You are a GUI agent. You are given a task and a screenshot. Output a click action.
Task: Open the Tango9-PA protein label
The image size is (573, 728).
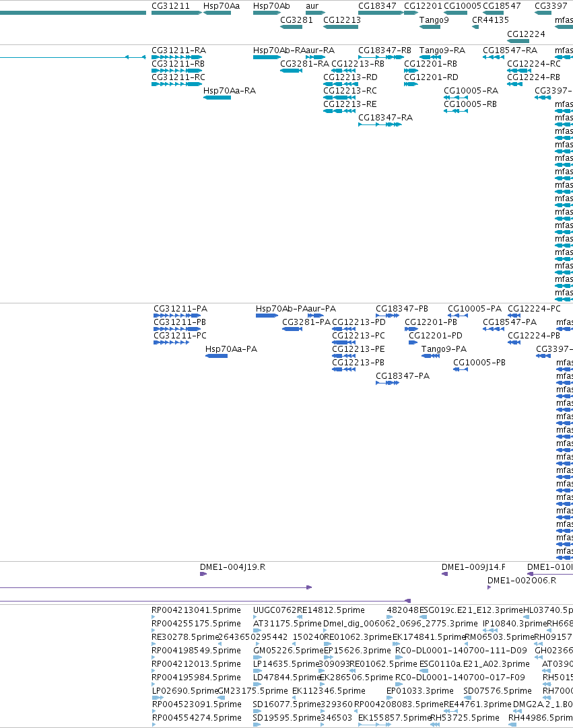(444, 349)
